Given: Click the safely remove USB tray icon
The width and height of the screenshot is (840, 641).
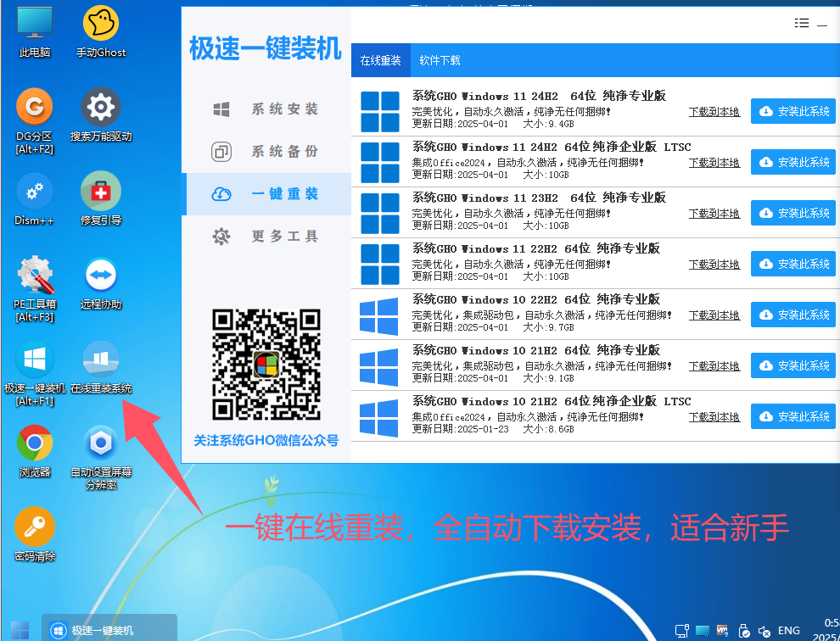Looking at the screenshot, I should click(743, 631).
